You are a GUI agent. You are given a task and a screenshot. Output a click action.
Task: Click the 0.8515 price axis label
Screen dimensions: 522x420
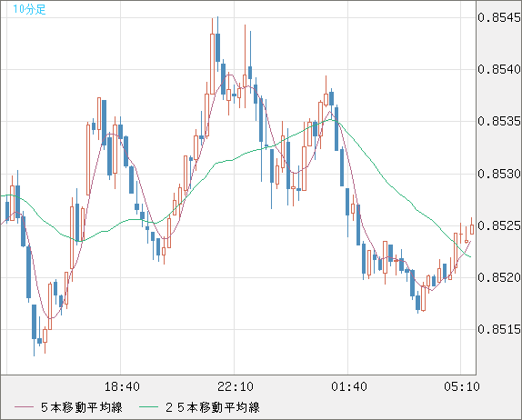tap(499, 329)
